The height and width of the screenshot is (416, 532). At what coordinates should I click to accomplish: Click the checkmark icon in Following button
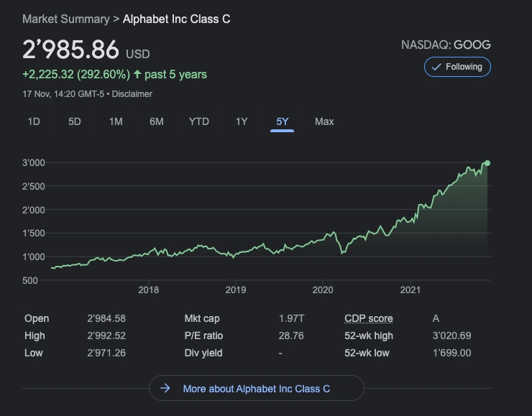[436, 67]
